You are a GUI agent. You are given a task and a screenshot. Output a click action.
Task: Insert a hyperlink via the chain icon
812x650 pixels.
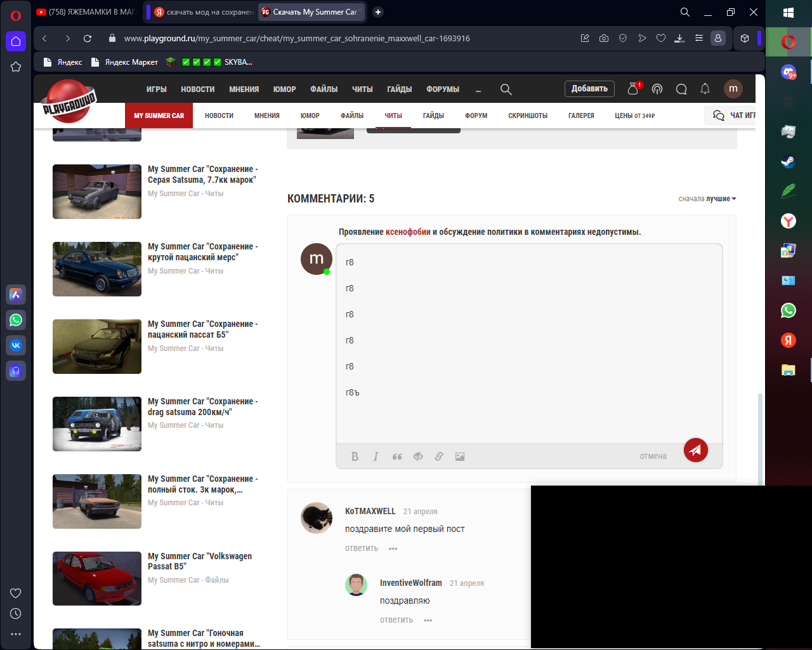click(x=439, y=456)
